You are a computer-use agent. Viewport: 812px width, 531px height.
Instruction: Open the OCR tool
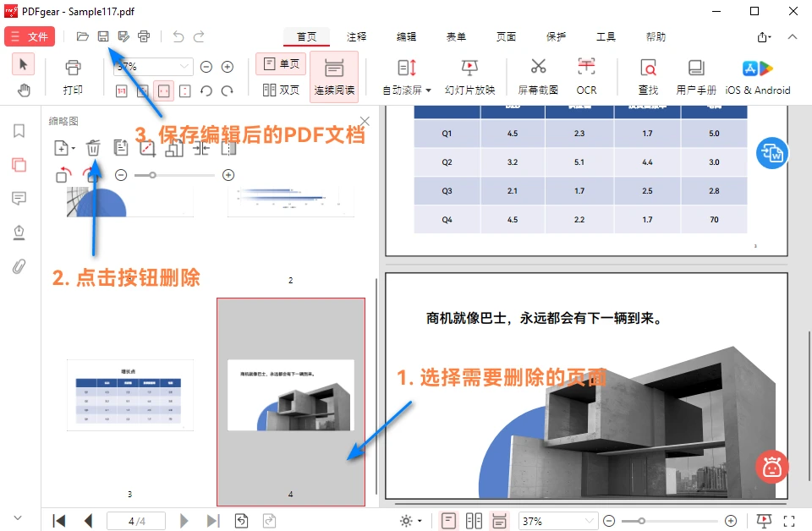pyautogui.click(x=586, y=76)
